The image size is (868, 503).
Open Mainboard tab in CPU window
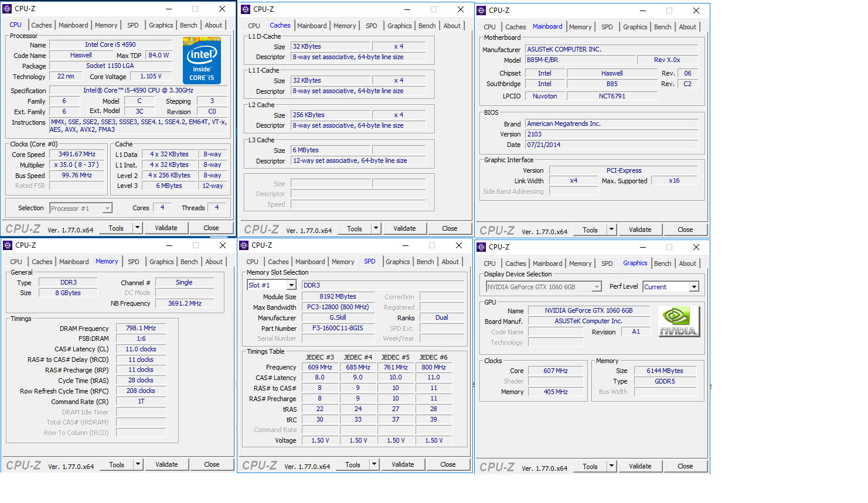[x=73, y=25]
